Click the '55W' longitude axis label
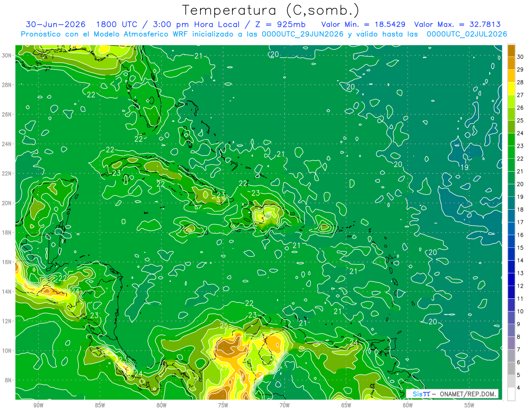Viewport: 532px width, 411px height. tap(469, 405)
